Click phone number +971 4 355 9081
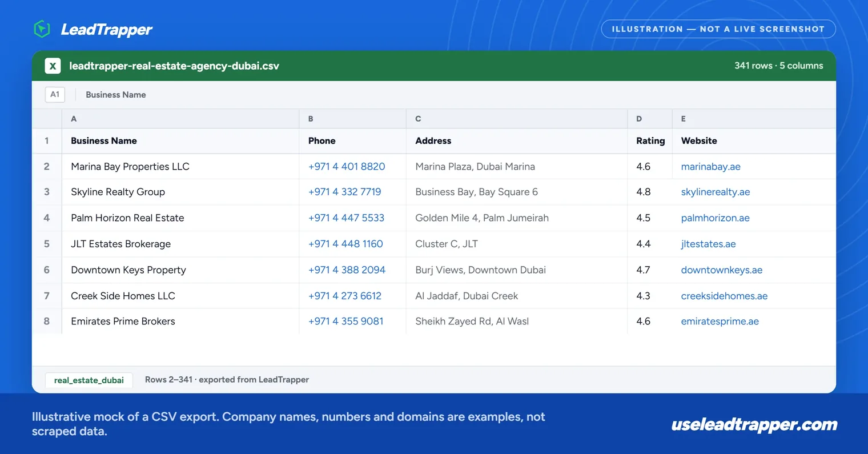This screenshot has width=868, height=454. pyautogui.click(x=345, y=322)
